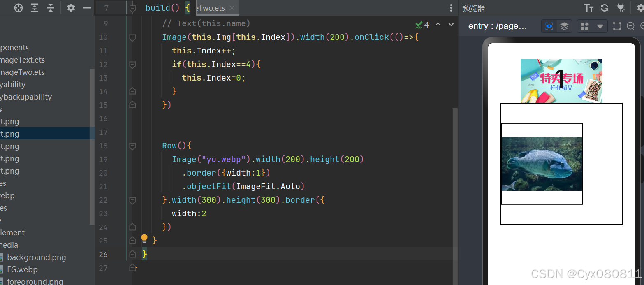Open project panel gear settings
This screenshot has width=644, height=285.
pyautogui.click(x=71, y=8)
